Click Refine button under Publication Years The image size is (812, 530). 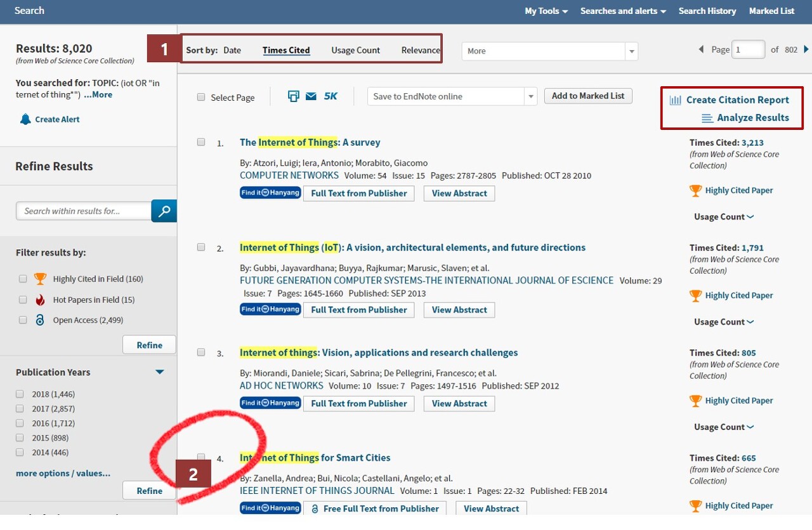click(x=149, y=491)
